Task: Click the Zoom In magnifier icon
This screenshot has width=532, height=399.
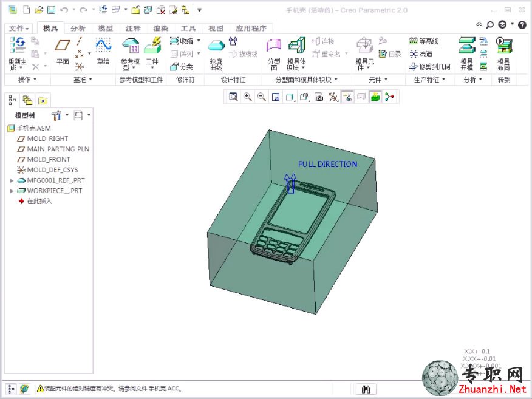Action: click(x=247, y=97)
